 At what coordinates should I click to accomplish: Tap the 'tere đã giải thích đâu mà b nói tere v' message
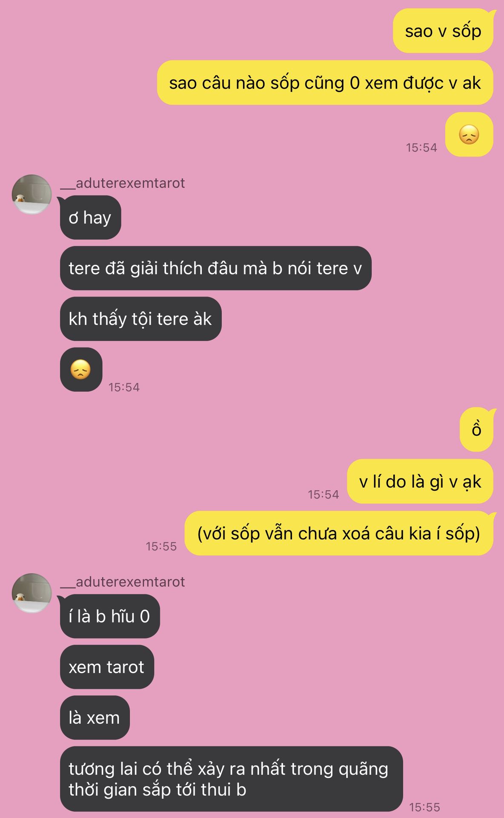pos(216,268)
